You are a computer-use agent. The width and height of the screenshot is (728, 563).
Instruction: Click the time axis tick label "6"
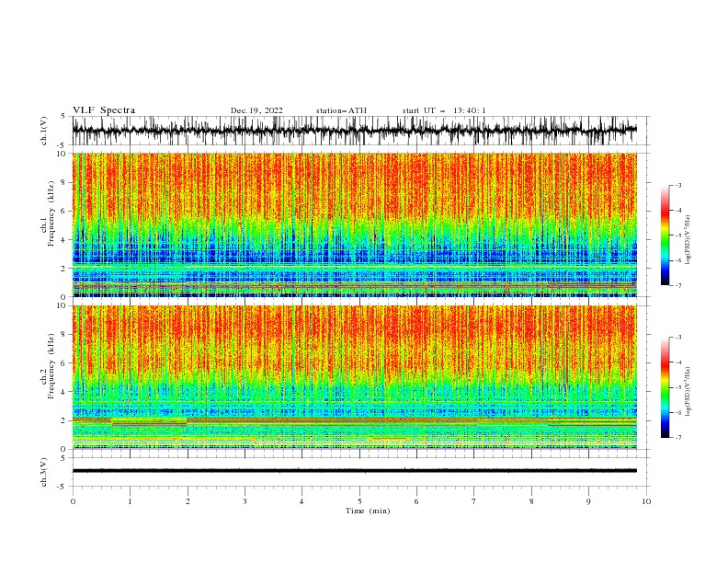pyautogui.click(x=416, y=501)
